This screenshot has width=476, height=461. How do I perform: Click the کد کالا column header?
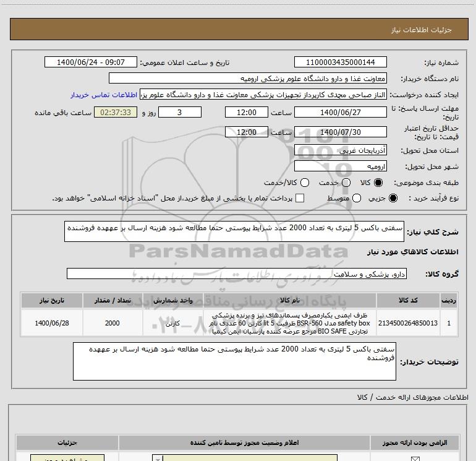[407, 299]
